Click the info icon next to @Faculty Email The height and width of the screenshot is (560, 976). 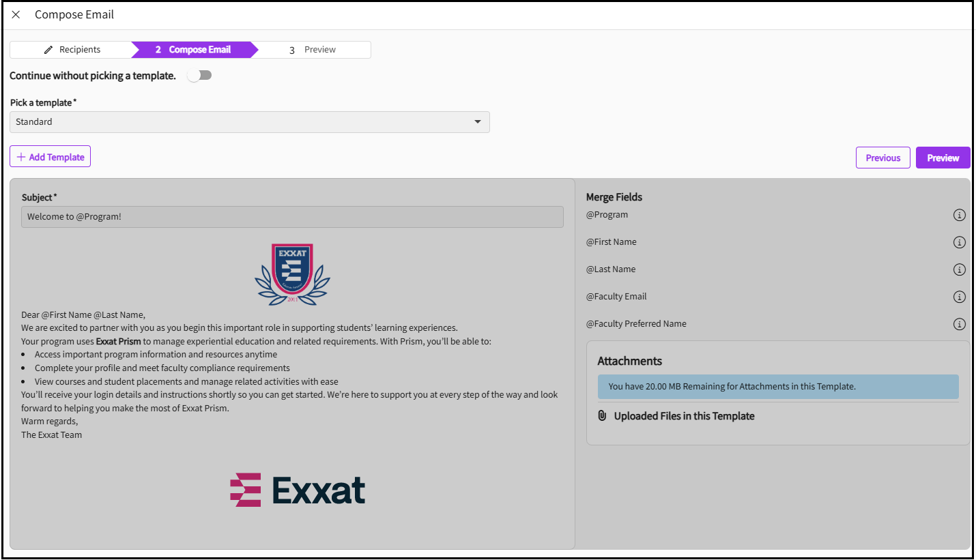(x=959, y=297)
